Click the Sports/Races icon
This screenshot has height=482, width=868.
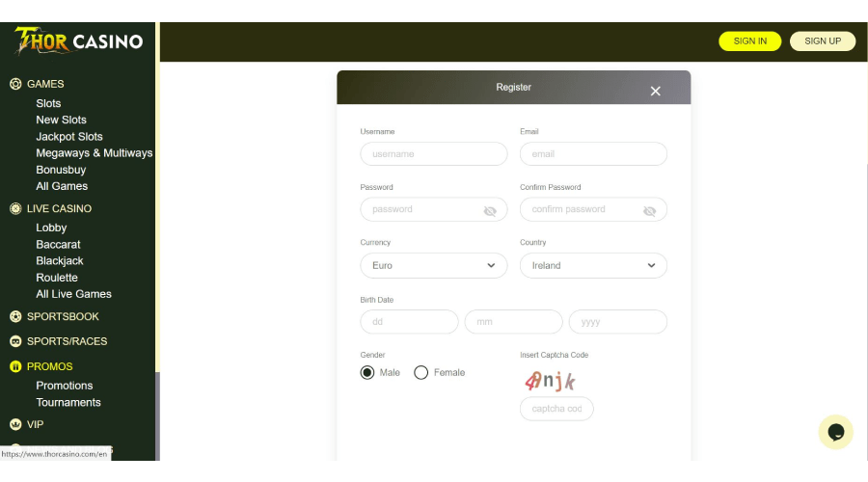click(x=15, y=341)
